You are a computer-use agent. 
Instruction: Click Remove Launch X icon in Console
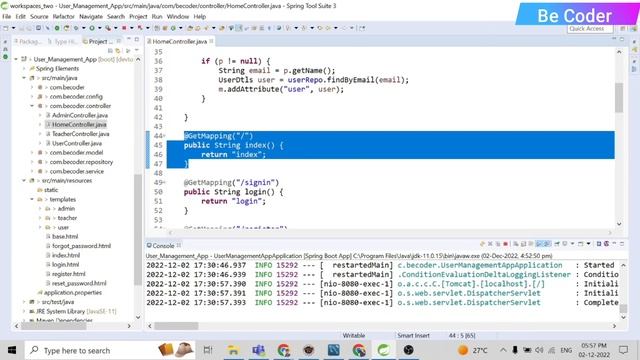[490, 244]
